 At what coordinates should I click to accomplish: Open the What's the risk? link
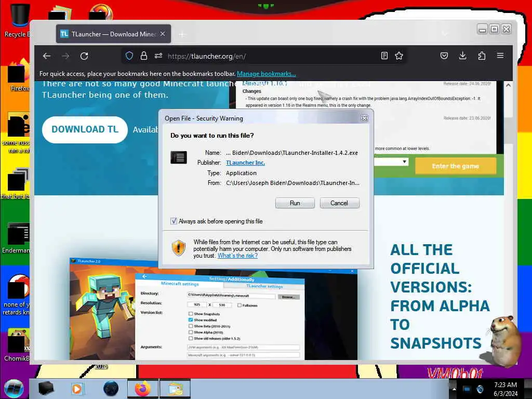[x=237, y=256]
